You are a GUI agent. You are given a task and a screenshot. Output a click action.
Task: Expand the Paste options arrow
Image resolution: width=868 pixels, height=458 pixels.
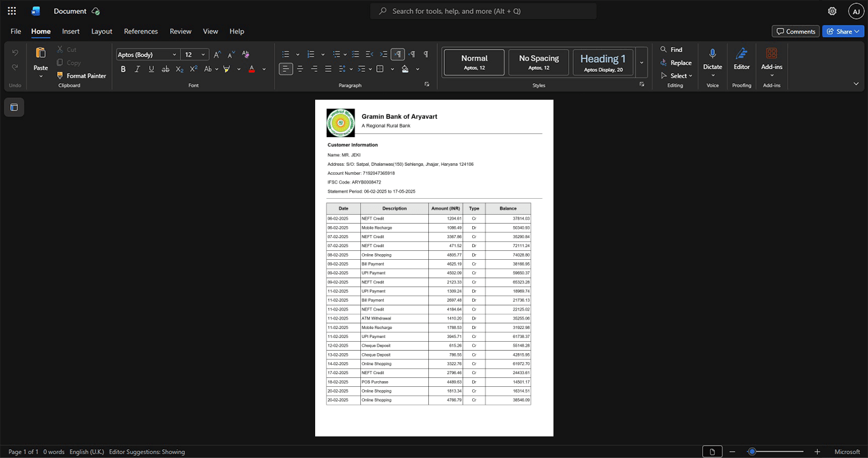[x=41, y=76]
